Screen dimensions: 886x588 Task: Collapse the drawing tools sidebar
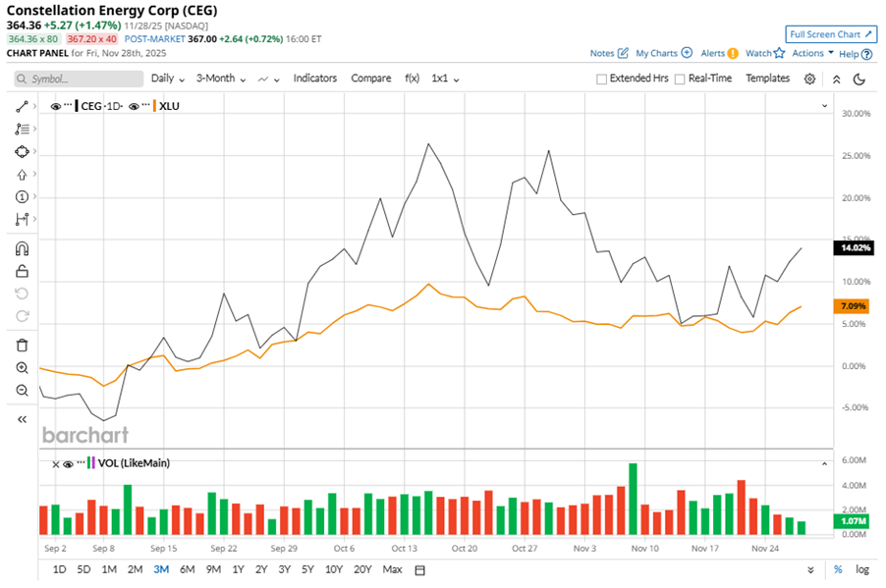tap(22, 419)
